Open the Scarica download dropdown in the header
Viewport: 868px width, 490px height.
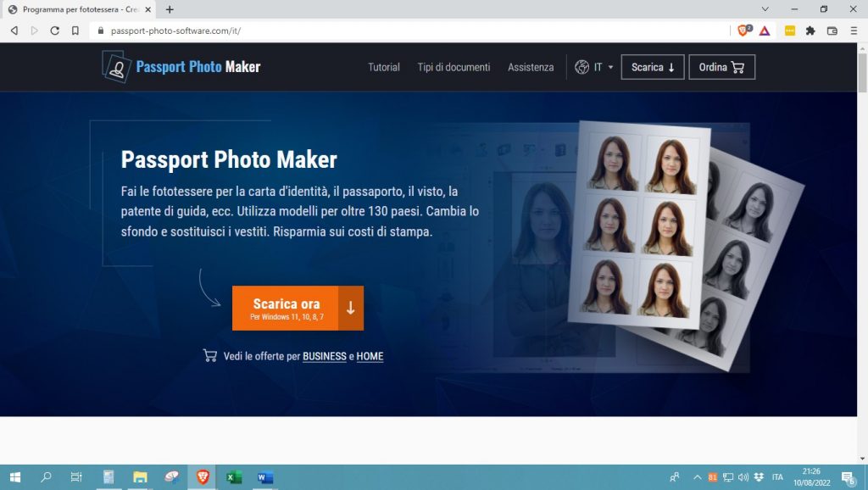point(652,67)
